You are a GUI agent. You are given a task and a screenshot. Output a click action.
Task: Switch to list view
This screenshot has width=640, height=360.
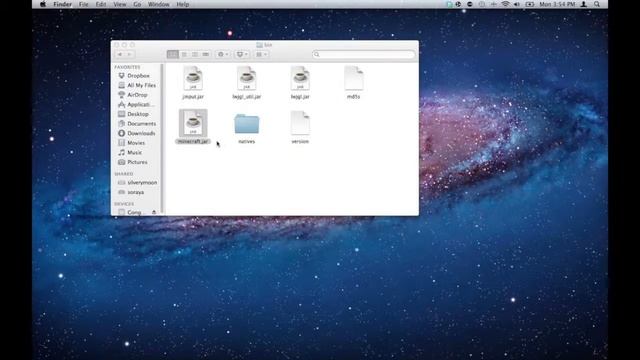[x=184, y=54]
